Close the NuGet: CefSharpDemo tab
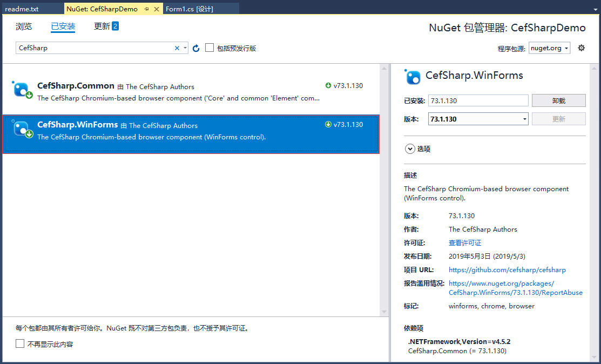 157,9
